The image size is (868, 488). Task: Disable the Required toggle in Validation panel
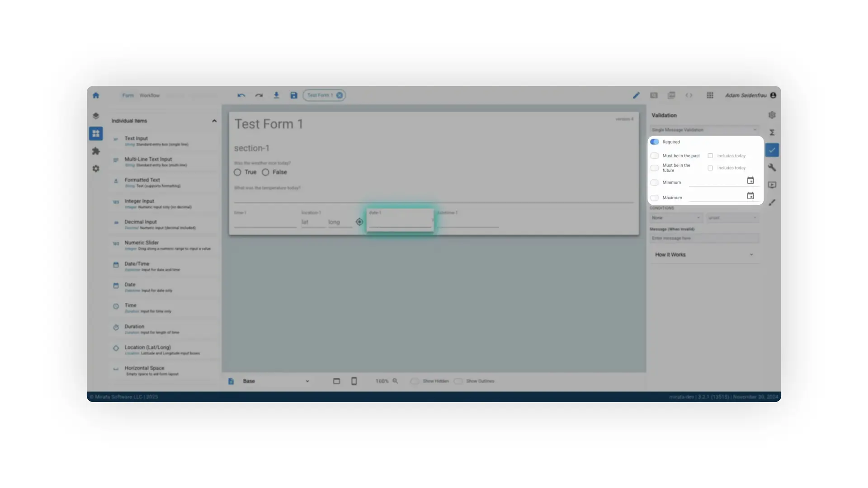point(654,141)
